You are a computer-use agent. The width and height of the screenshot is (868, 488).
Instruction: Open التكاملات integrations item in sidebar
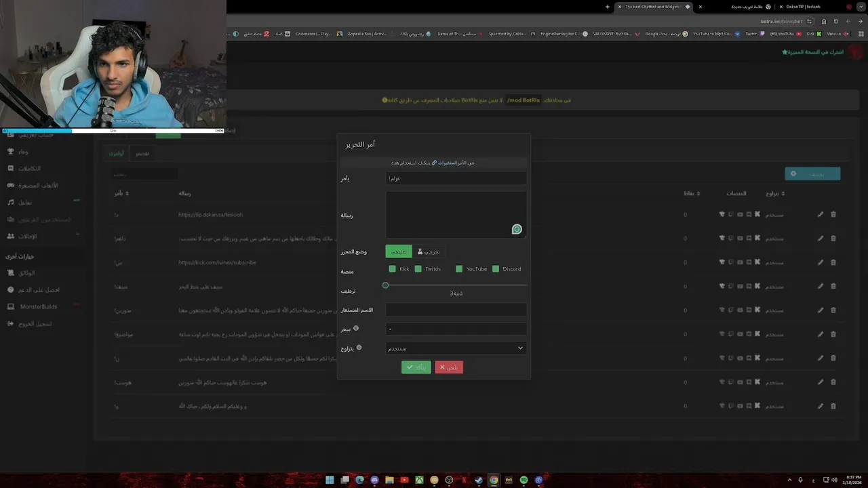pyautogui.click(x=24, y=168)
